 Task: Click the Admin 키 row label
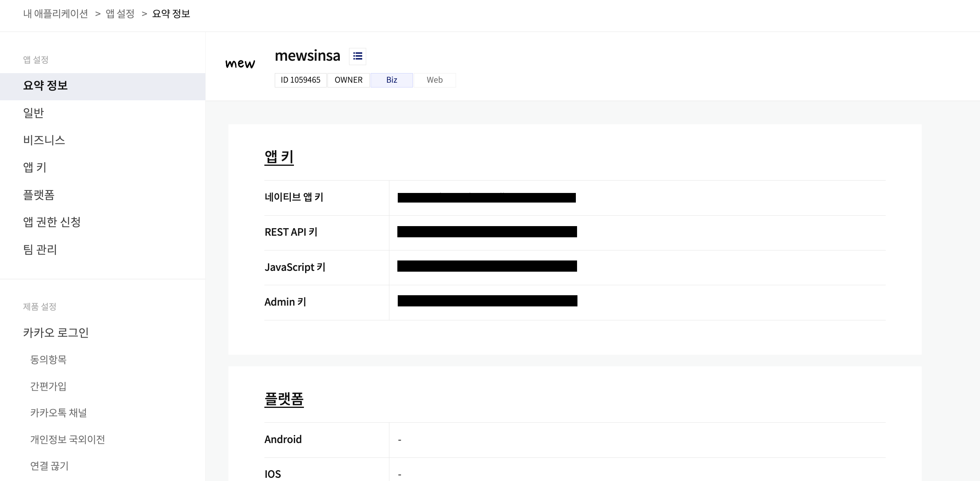(x=285, y=302)
